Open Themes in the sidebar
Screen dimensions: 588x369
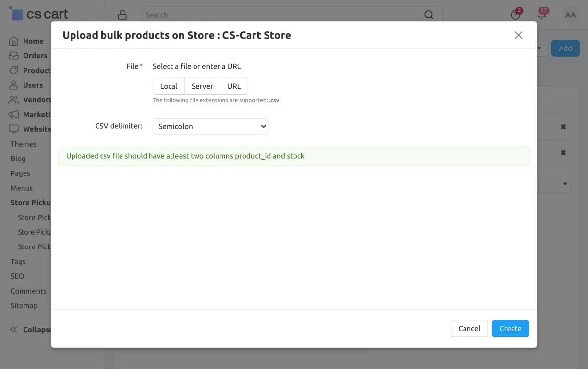(24, 144)
